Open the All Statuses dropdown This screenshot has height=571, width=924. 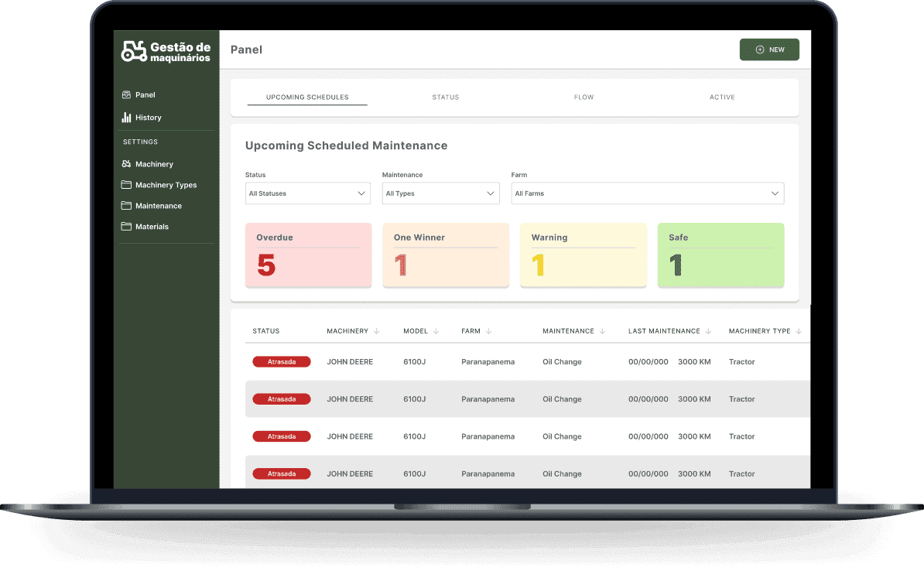pos(307,193)
